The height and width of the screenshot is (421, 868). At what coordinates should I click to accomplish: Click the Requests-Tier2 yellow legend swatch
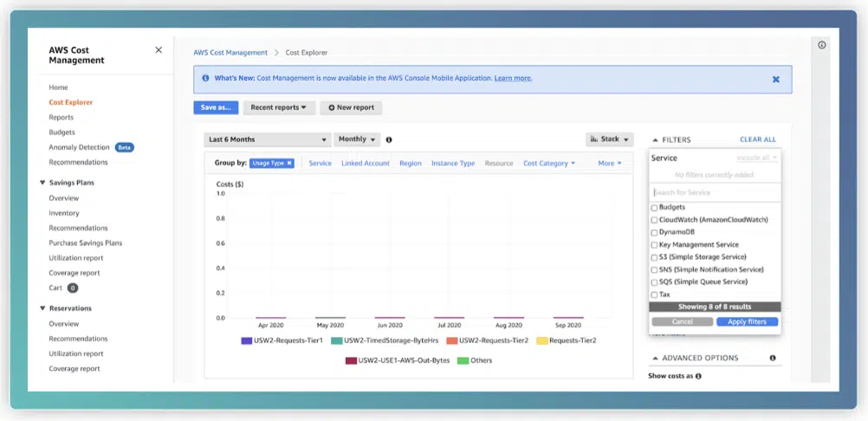[542, 340]
